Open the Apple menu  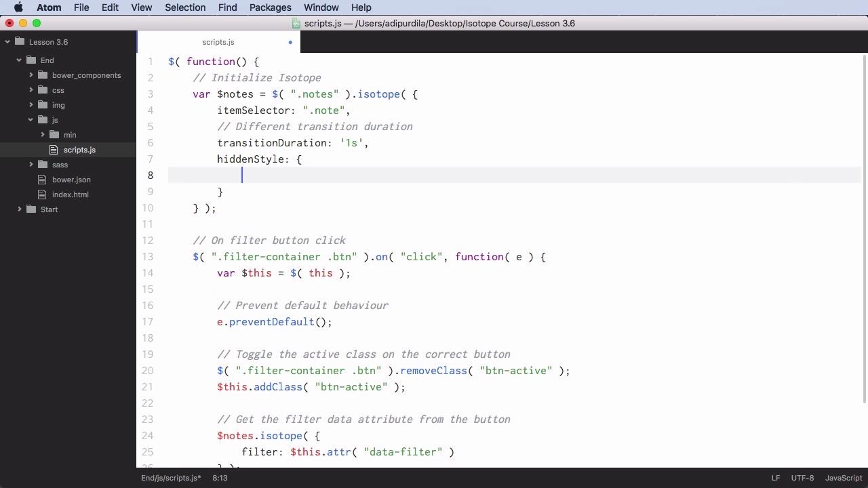click(x=18, y=7)
